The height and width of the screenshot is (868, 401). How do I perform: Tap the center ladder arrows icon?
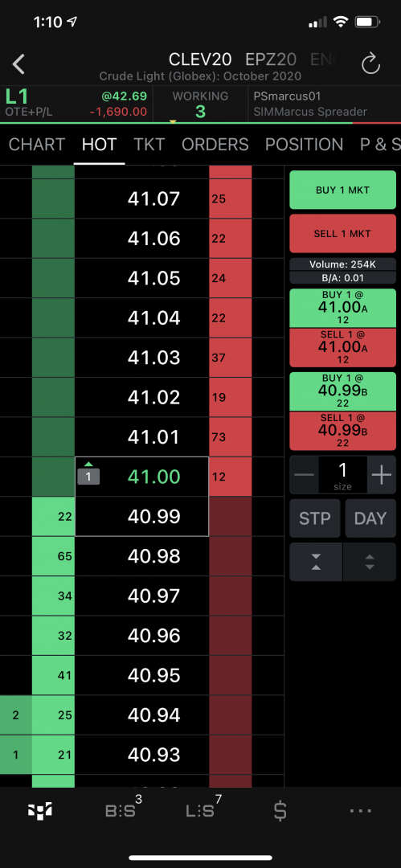(x=316, y=561)
